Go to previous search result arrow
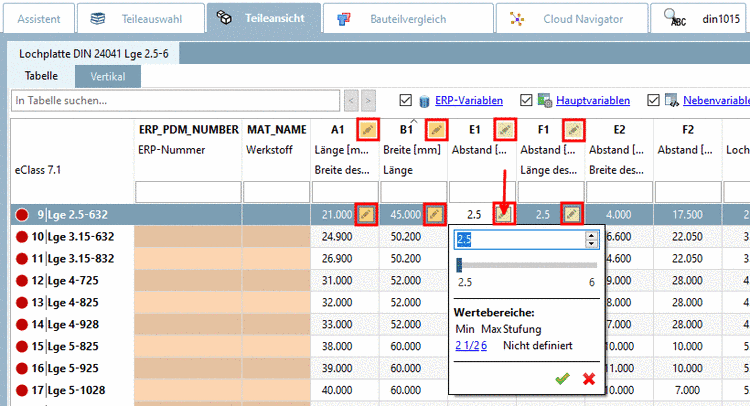 click(351, 100)
